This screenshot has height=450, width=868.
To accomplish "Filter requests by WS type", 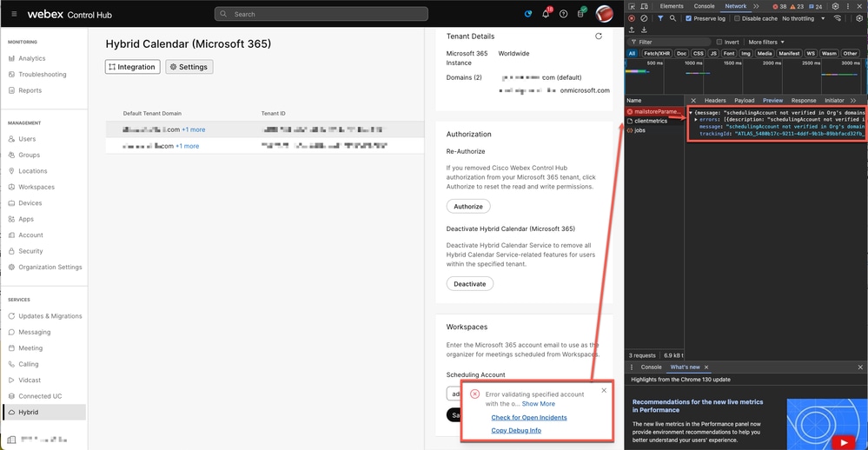I will (x=811, y=54).
